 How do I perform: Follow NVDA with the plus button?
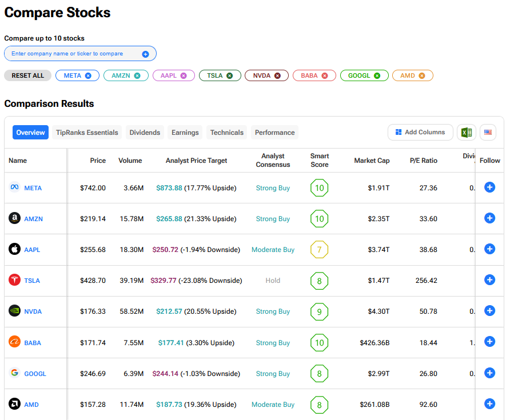(x=490, y=311)
